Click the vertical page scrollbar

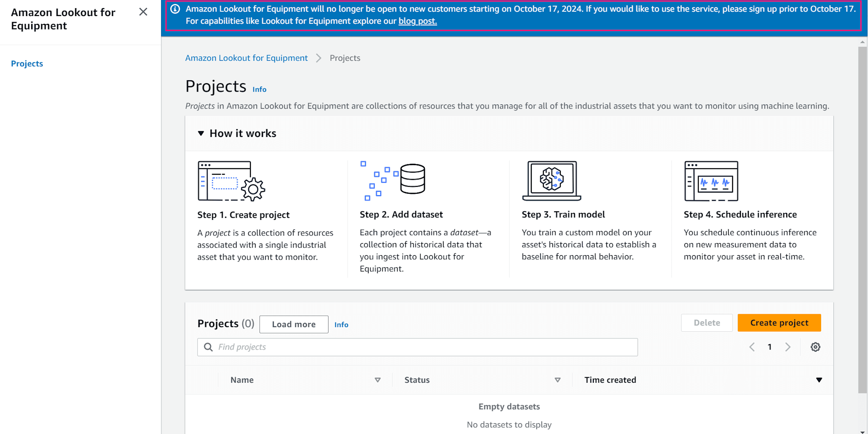point(862,220)
